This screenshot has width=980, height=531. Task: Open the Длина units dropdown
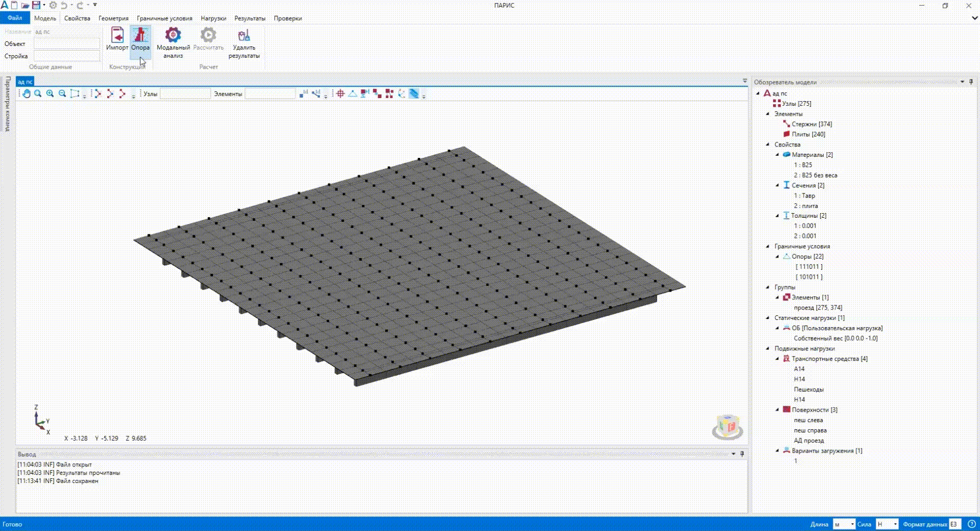(844, 524)
